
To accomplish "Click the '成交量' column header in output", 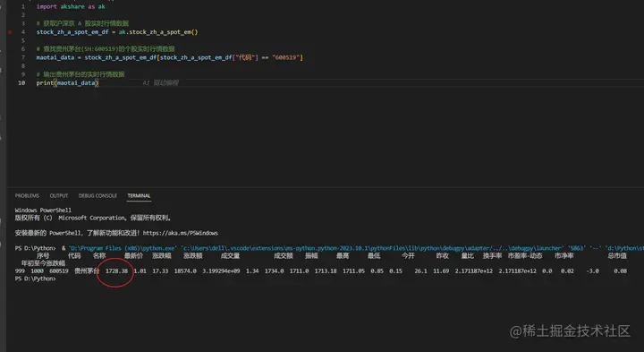I will 230,256.
